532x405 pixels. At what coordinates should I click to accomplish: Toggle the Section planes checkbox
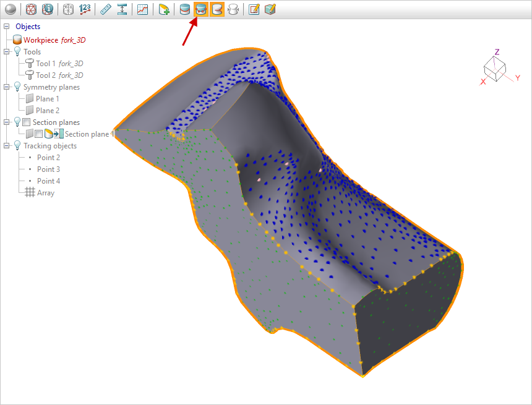coord(26,122)
